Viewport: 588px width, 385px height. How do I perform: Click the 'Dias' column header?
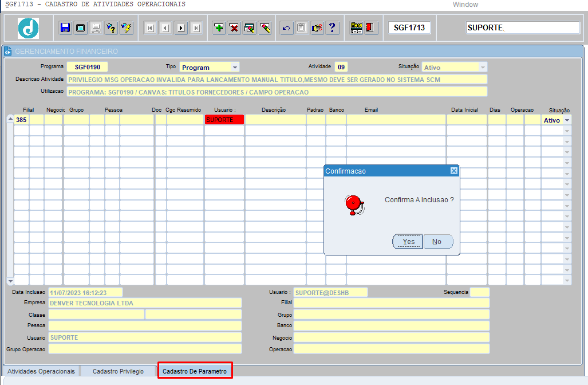tap(495, 110)
